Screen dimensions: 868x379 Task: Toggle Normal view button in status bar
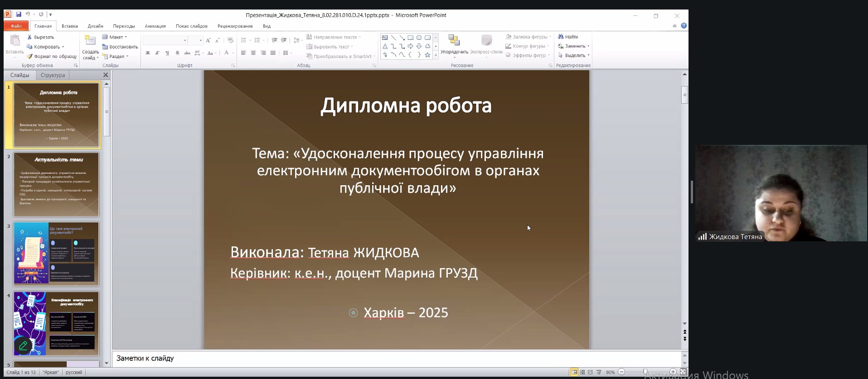(574, 372)
